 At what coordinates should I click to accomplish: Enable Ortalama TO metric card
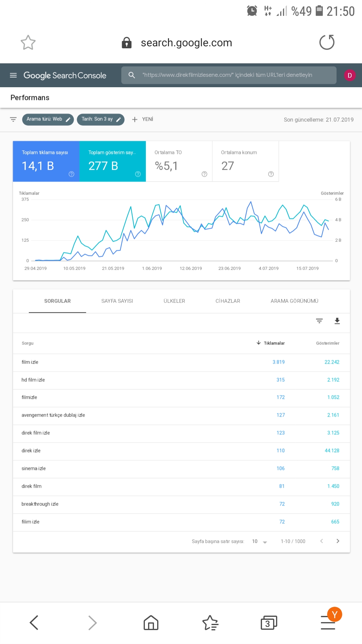(179, 161)
